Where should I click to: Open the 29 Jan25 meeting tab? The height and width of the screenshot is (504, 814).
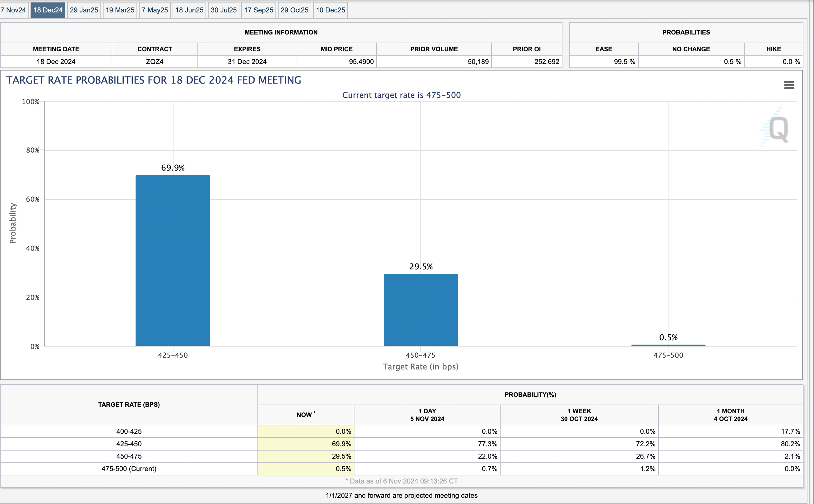[x=84, y=10]
